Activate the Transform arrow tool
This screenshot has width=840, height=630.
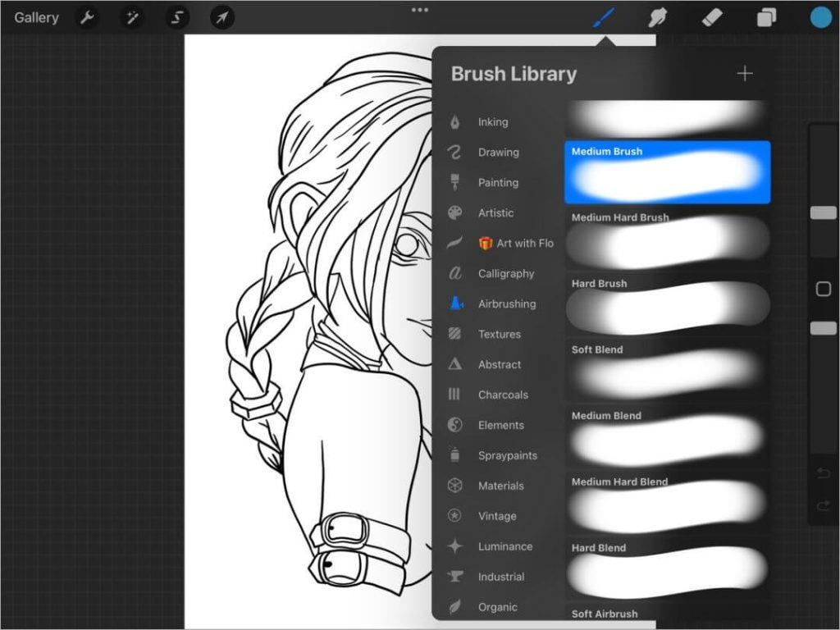pyautogui.click(x=221, y=18)
